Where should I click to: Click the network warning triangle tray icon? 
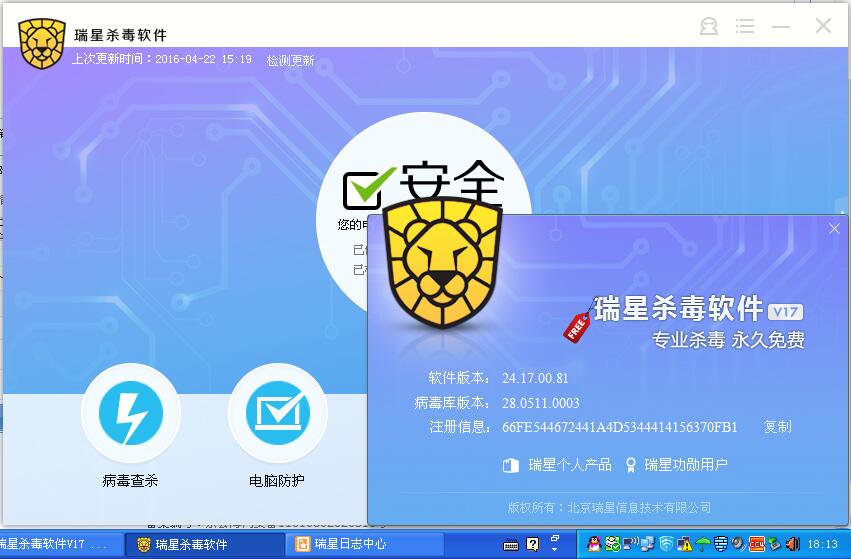click(684, 544)
